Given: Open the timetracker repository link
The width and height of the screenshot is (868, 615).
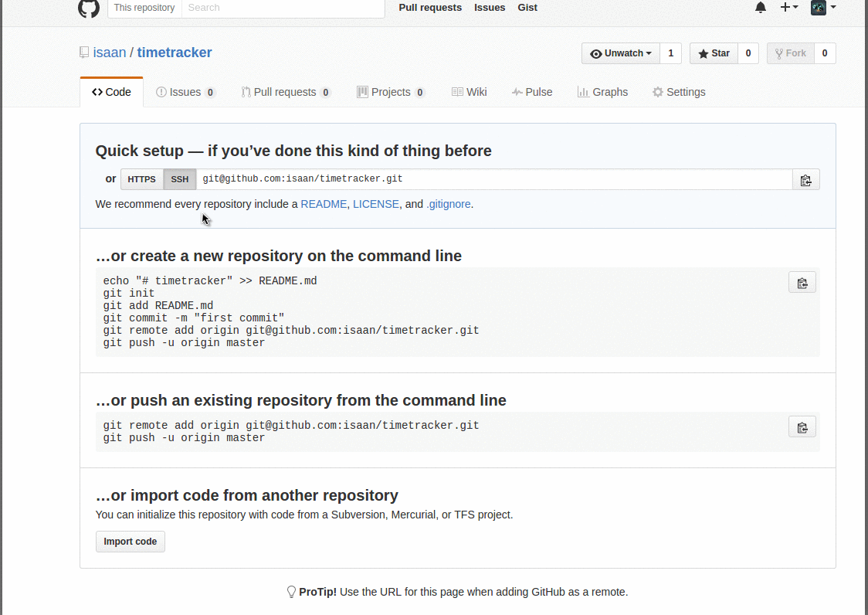Looking at the screenshot, I should [x=175, y=53].
